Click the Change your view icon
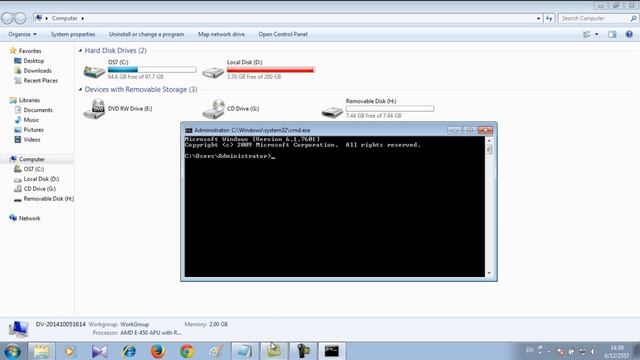The height and width of the screenshot is (360, 640). point(587,34)
